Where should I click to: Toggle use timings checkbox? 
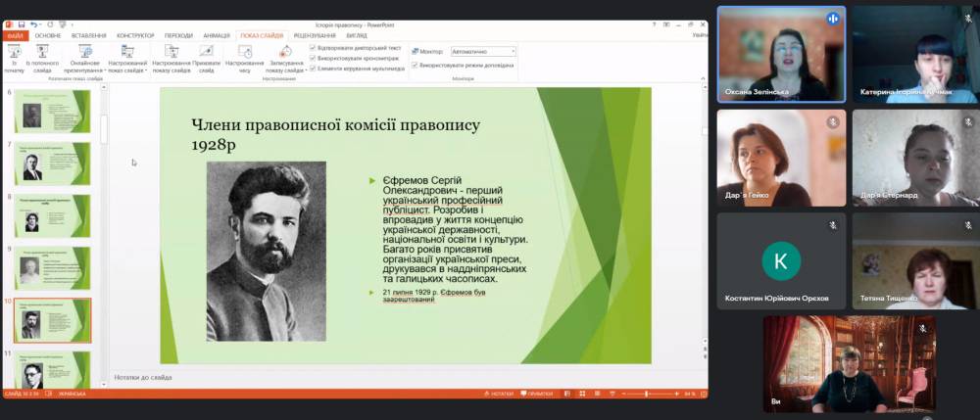click(313, 58)
